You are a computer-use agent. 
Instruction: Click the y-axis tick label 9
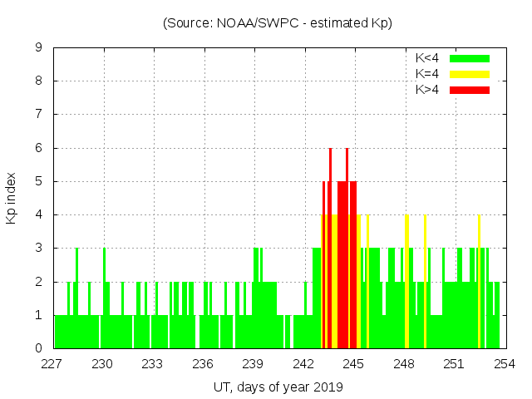tap(38, 48)
